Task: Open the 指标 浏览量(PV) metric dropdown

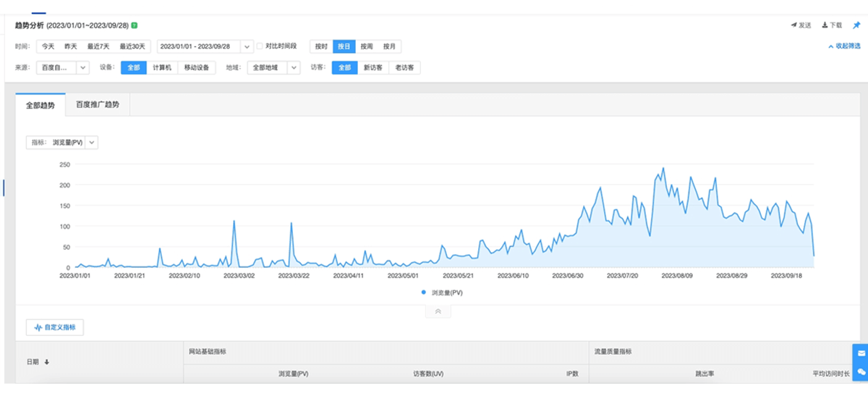Action: point(91,143)
